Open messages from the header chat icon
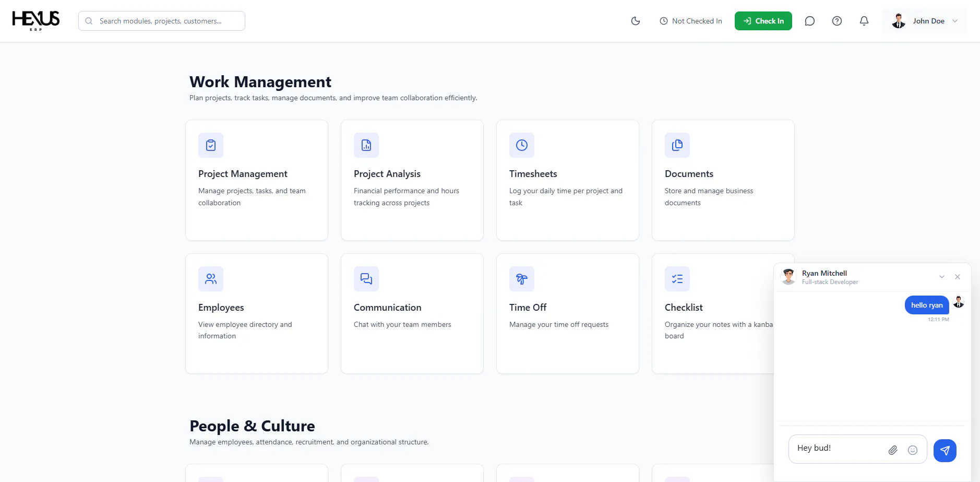The width and height of the screenshot is (980, 482). point(810,21)
